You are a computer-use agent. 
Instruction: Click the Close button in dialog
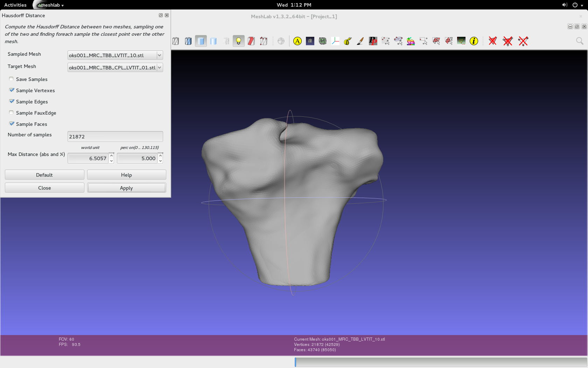click(44, 188)
